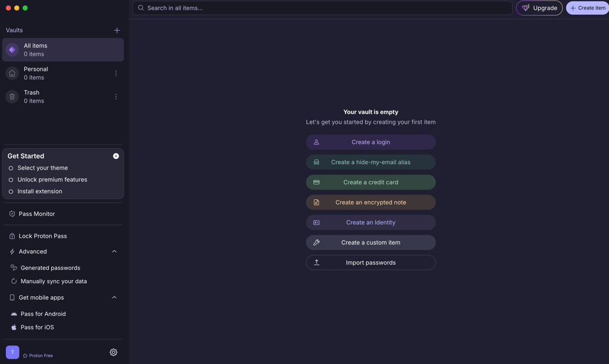Click the macOS green fullscreen window button
Image resolution: width=609 pixels, height=364 pixels.
click(x=25, y=8)
